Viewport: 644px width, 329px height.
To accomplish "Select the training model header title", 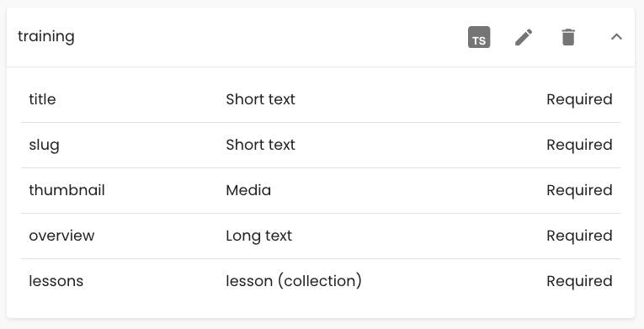I will [x=46, y=37].
